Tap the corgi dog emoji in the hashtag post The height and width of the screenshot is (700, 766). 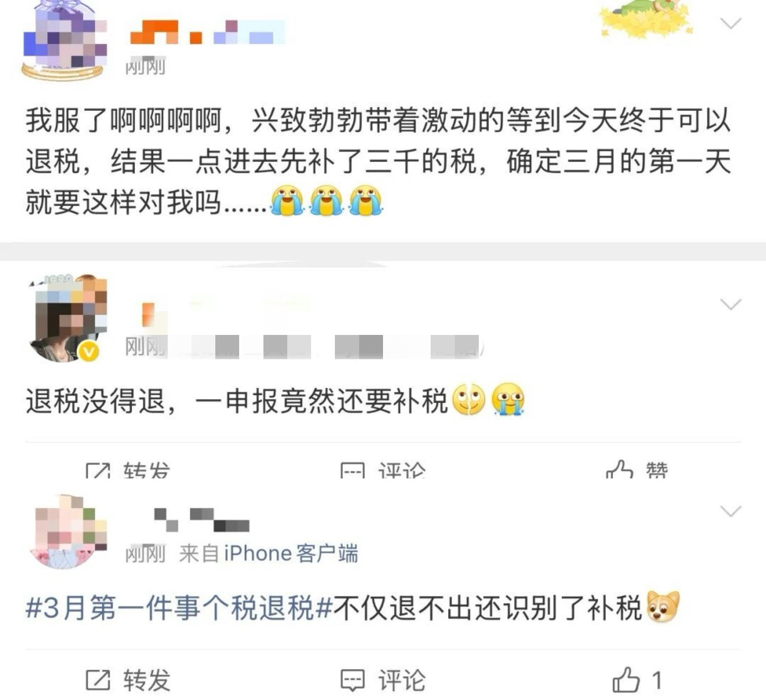[663, 607]
